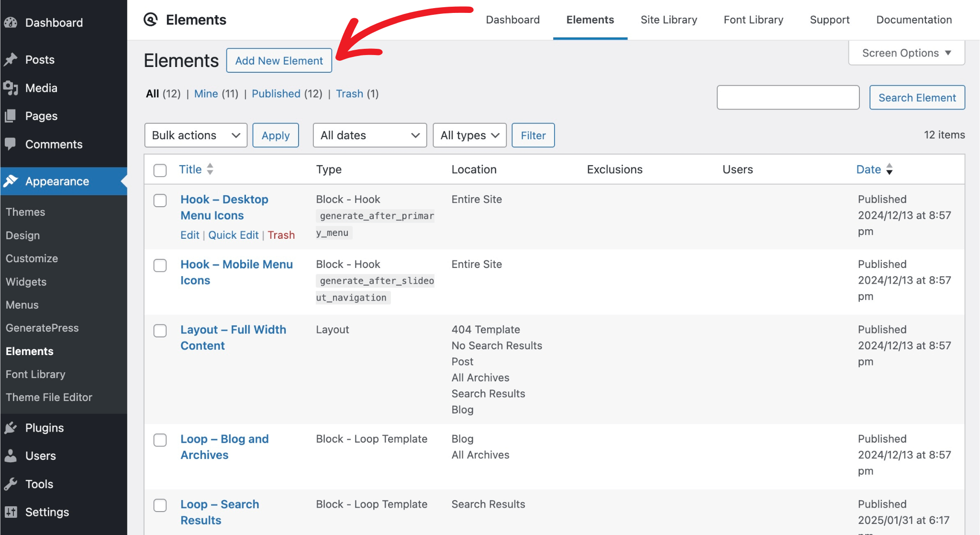Tick the Loop – Search Results checkbox
Image resolution: width=980 pixels, height=535 pixels.
[x=160, y=505]
